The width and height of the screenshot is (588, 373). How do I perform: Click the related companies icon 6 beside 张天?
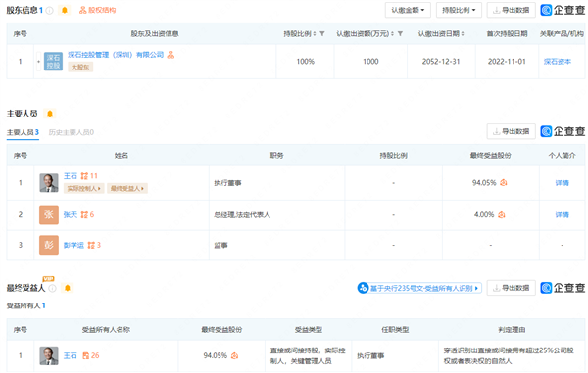[87, 215]
